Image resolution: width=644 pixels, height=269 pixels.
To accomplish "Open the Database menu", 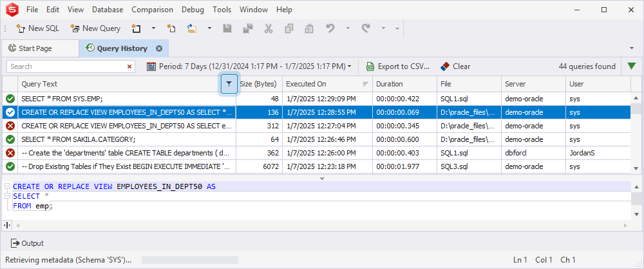I will point(108,10).
